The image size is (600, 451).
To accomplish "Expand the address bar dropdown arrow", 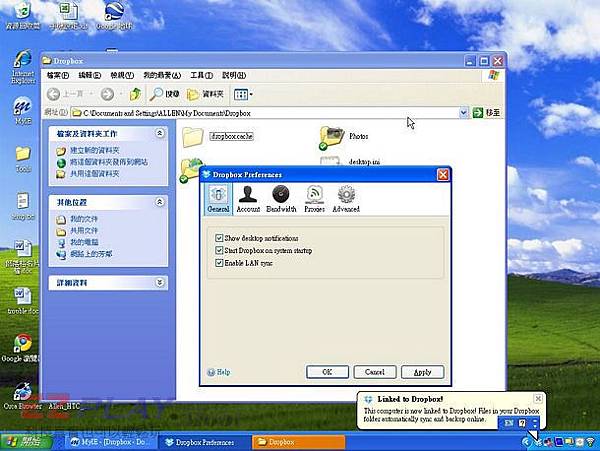I will click(463, 113).
